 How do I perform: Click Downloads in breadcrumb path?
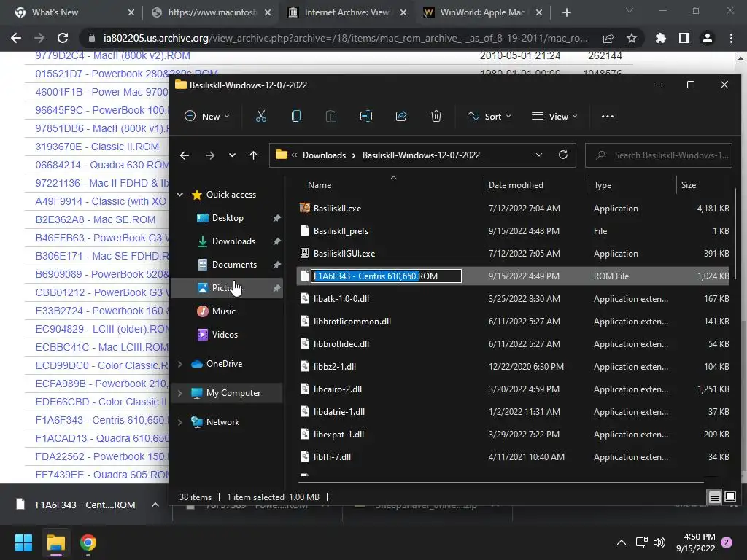[x=324, y=155]
